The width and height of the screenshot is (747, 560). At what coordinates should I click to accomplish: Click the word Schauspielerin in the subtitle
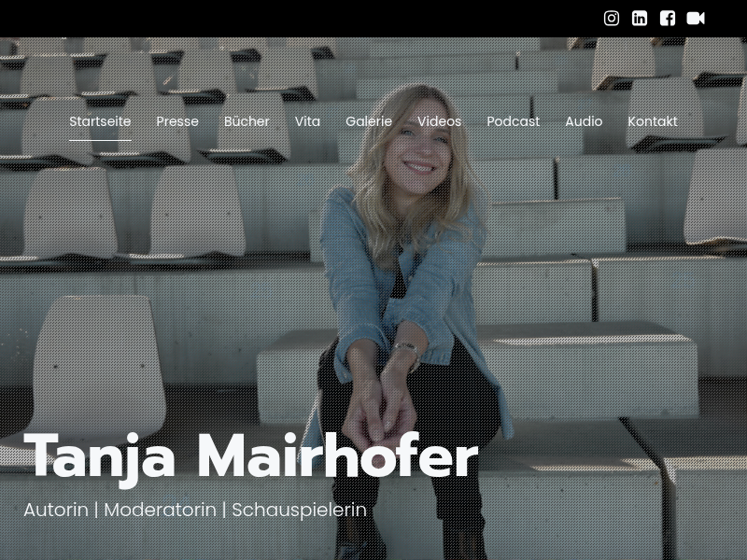299,510
